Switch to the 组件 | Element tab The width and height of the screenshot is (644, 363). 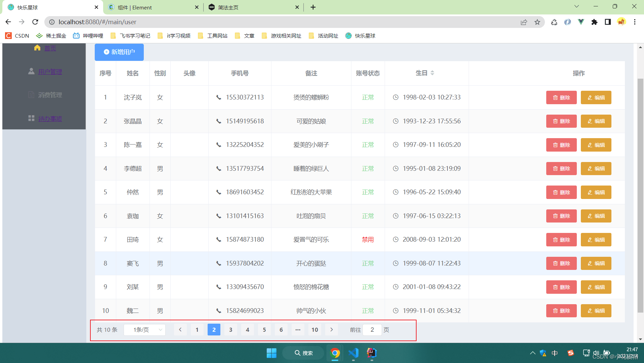tap(153, 7)
